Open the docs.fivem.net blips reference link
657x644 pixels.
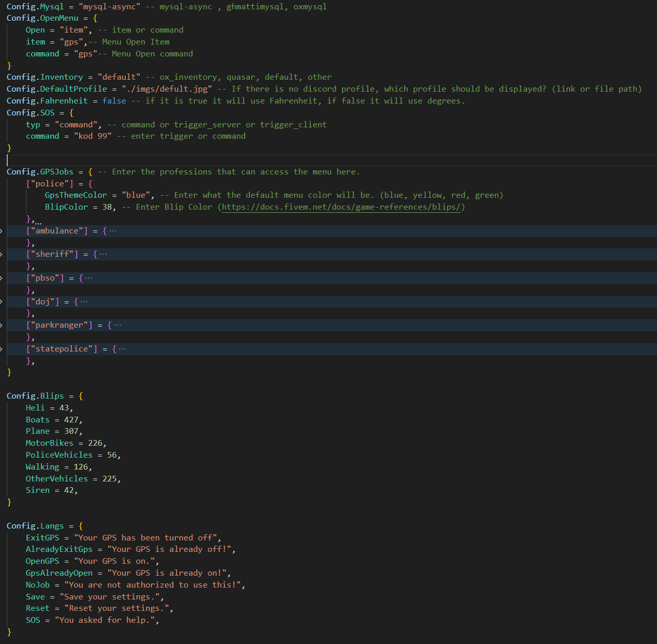click(x=341, y=207)
